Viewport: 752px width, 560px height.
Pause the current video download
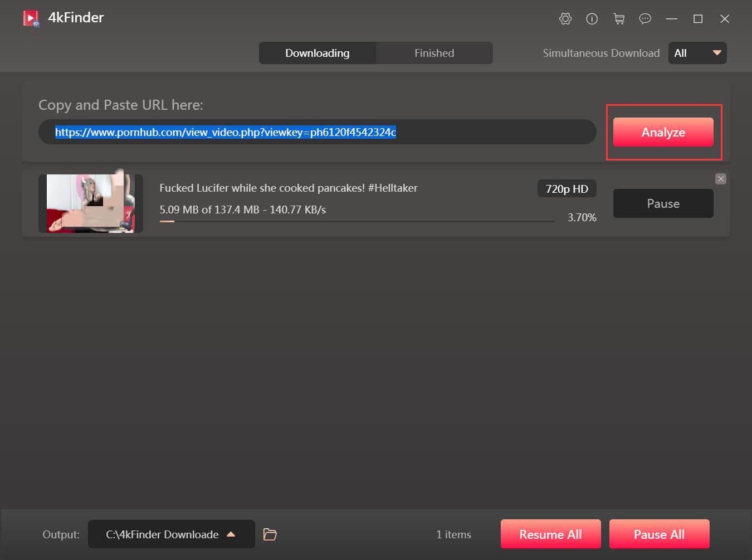pos(663,203)
